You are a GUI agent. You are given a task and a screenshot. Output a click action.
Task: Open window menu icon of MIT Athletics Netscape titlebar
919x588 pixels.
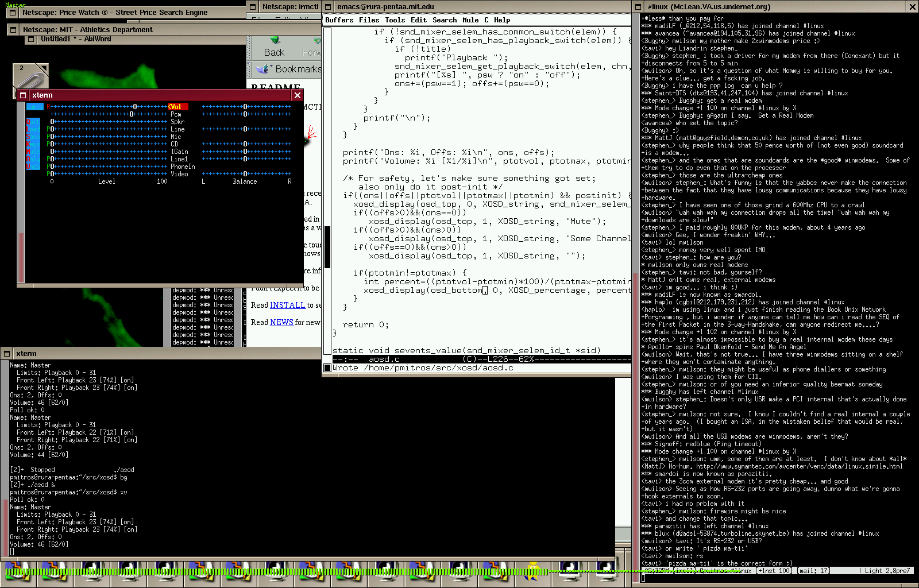pos(13,29)
